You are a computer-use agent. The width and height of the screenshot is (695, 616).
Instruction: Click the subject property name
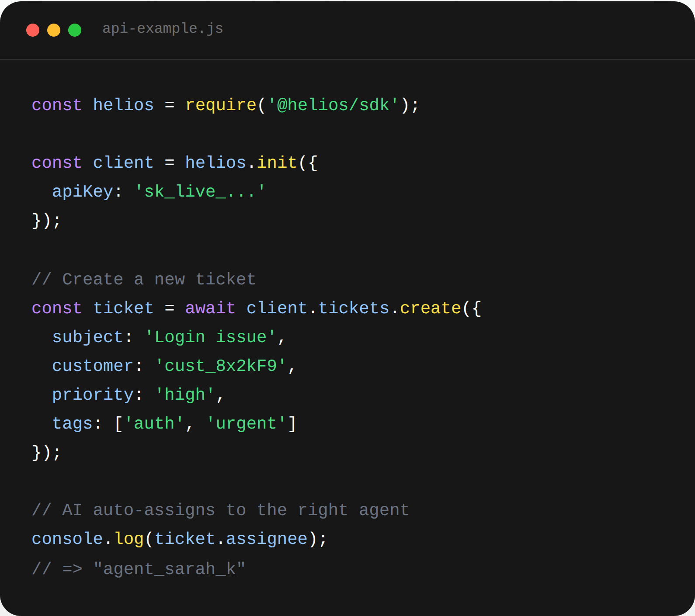click(x=87, y=337)
